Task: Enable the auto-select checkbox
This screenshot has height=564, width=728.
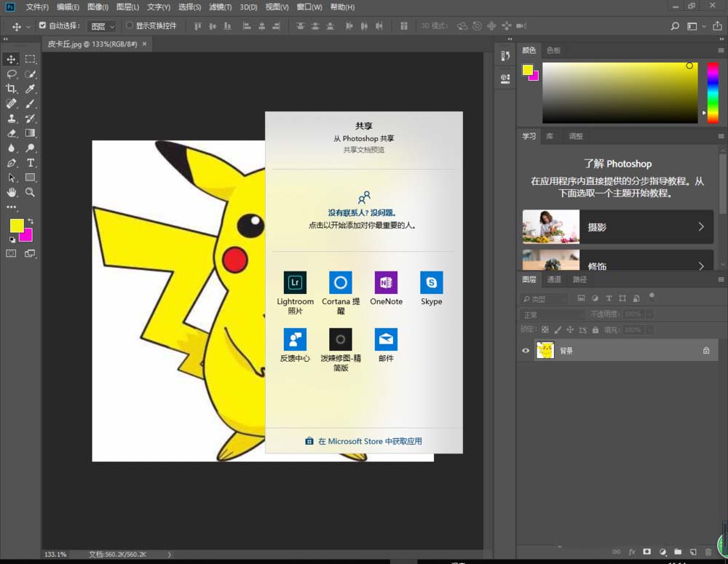Action: pos(42,25)
